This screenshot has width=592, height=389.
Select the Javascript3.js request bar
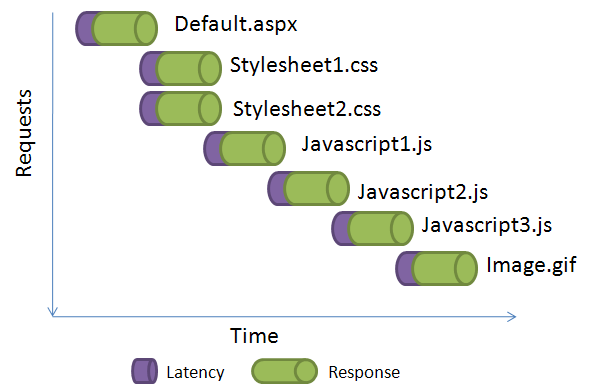click(372, 228)
